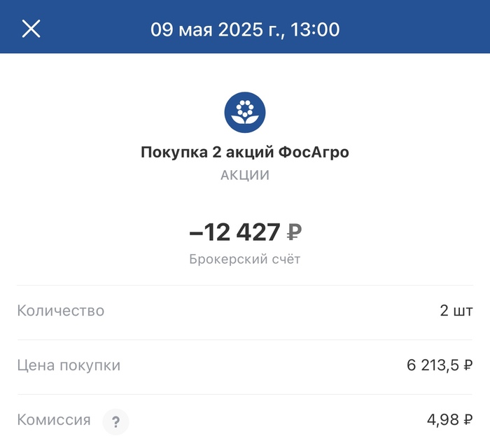
Task: Open the commission help question mark
Action: [x=115, y=422]
